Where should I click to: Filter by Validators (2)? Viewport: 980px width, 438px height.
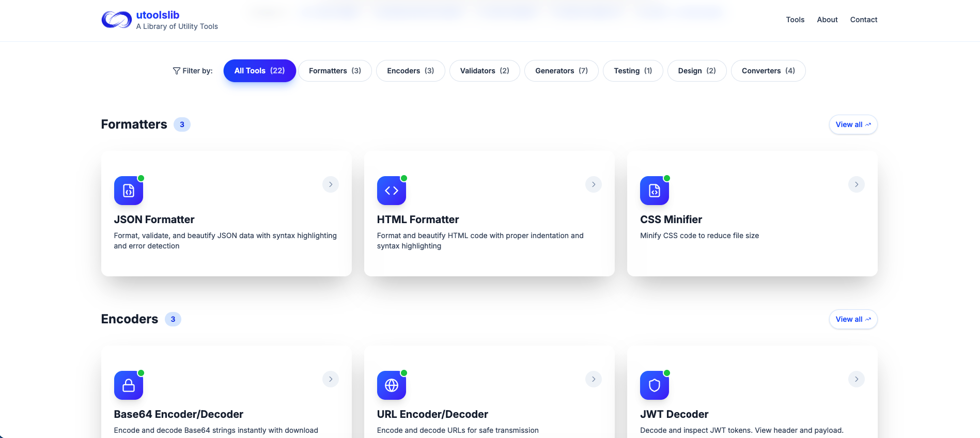pyautogui.click(x=485, y=71)
